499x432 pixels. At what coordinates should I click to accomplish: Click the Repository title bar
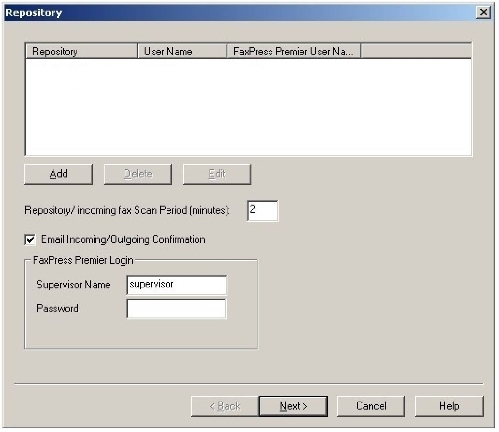(240, 13)
